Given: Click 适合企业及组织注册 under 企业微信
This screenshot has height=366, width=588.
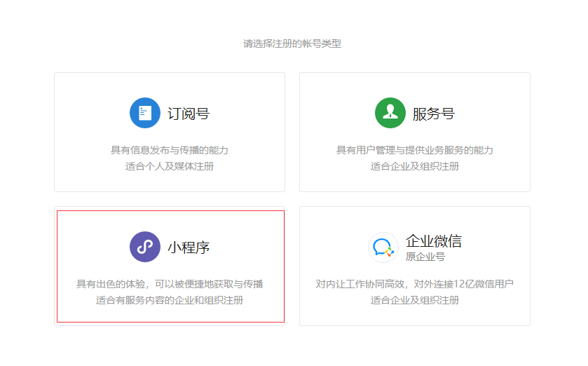Looking at the screenshot, I should (415, 300).
